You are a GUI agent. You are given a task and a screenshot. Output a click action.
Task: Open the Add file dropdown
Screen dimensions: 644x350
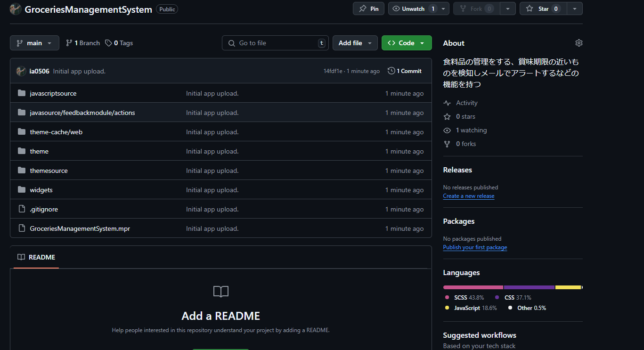355,42
